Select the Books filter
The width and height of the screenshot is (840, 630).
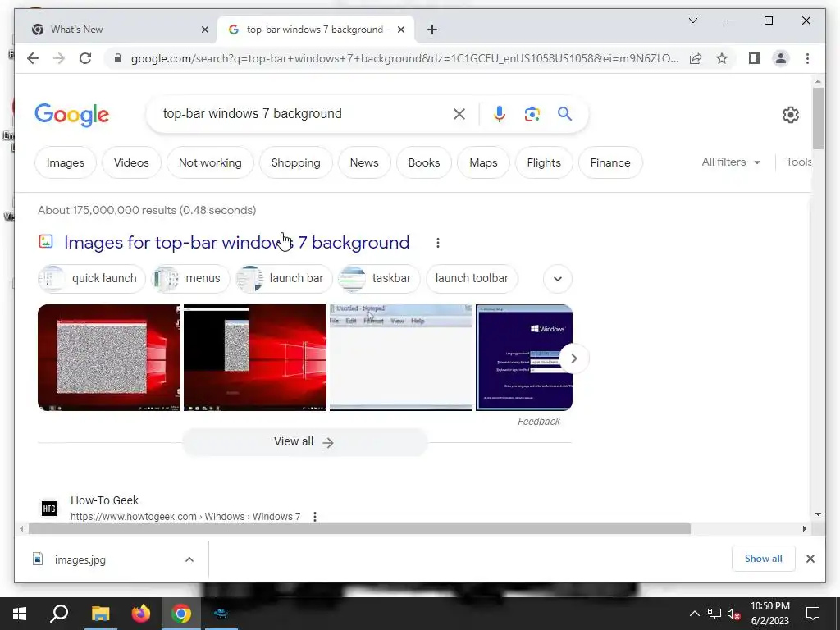424,162
